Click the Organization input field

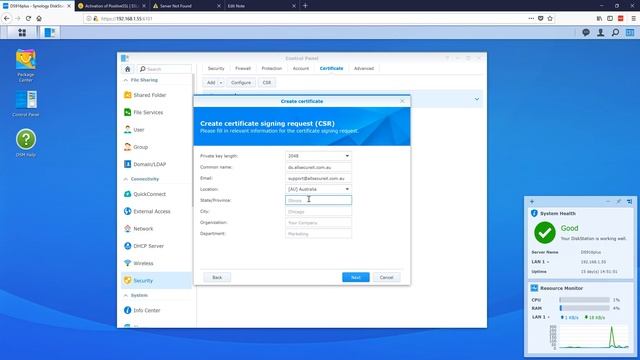click(x=318, y=222)
